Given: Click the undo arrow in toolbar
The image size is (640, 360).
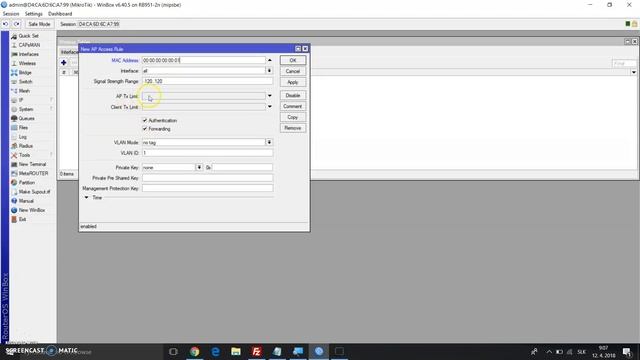Looking at the screenshot, I should click(x=5, y=24).
